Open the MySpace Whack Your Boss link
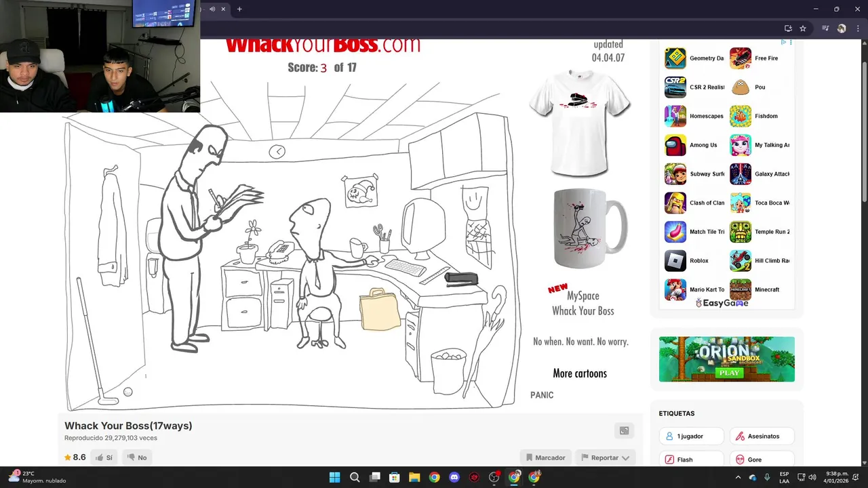The height and width of the screenshot is (488, 868). (583, 303)
